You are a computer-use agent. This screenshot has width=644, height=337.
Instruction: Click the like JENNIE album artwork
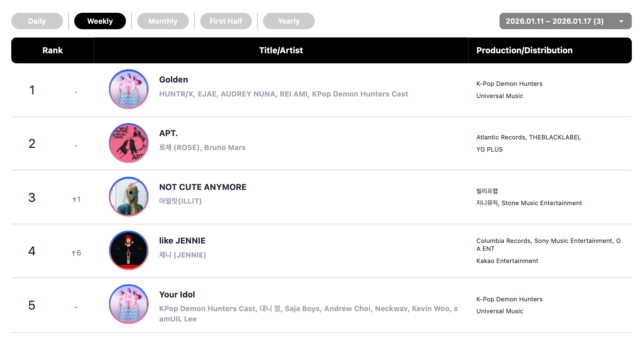coord(129,250)
